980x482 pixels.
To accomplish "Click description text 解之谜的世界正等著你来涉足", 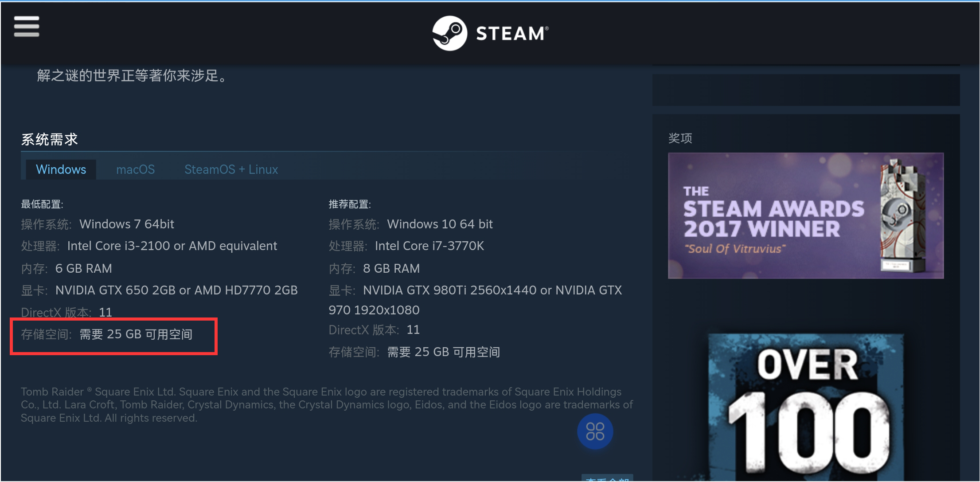I will pyautogui.click(x=132, y=75).
